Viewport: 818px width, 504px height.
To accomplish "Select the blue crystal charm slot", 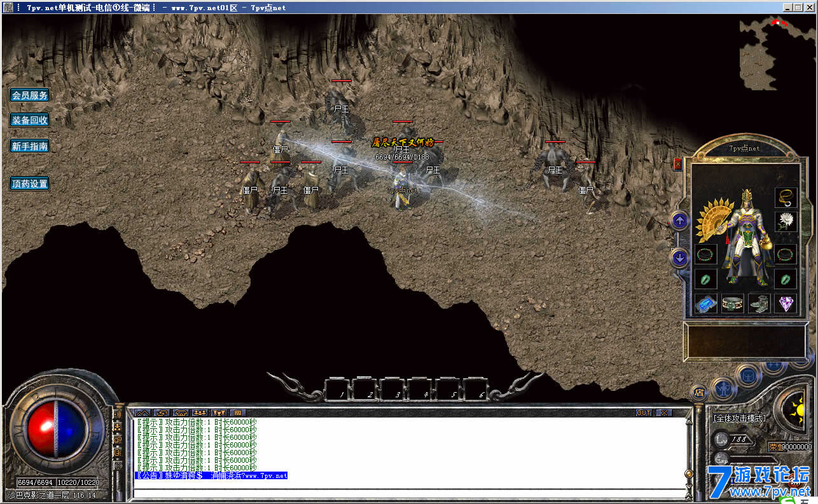I will click(705, 304).
